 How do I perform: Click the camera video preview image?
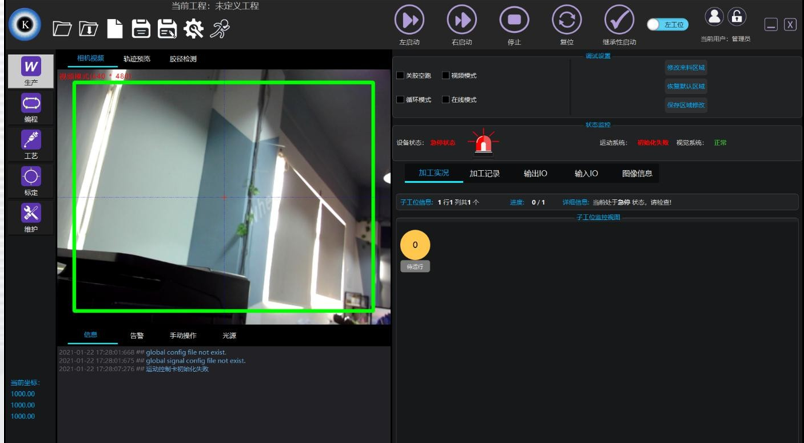(224, 197)
